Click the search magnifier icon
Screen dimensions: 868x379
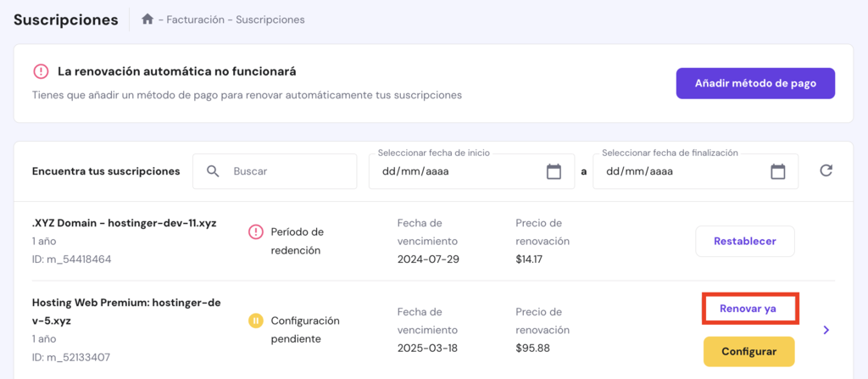pyautogui.click(x=213, y=171)
